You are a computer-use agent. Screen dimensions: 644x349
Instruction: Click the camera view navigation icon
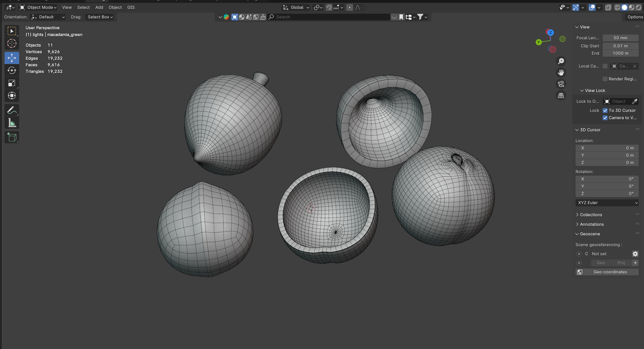coord(561,84)
